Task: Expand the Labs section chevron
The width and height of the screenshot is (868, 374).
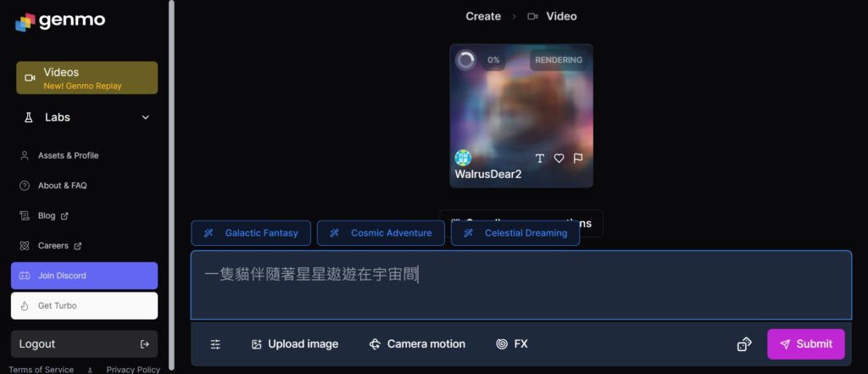Action: click(x=145, y=118)
